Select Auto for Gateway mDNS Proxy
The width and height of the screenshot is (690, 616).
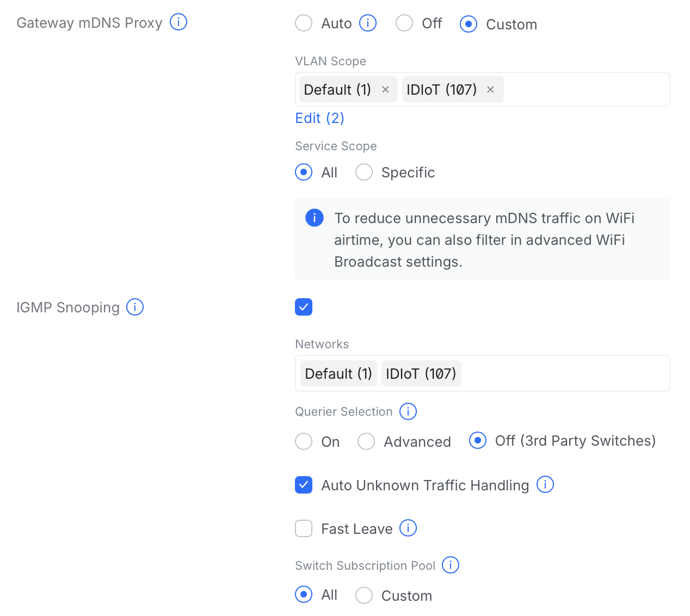click(x=304, y=23)
